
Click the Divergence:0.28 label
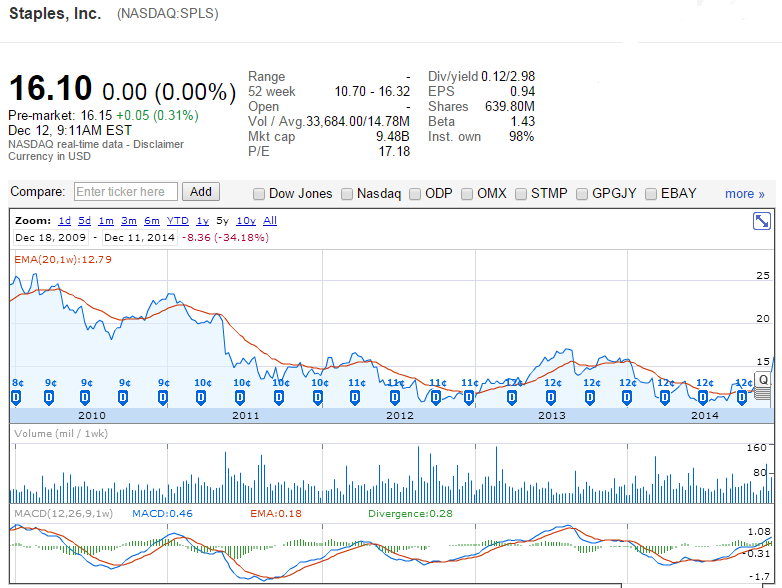click(x=410, y=514)
